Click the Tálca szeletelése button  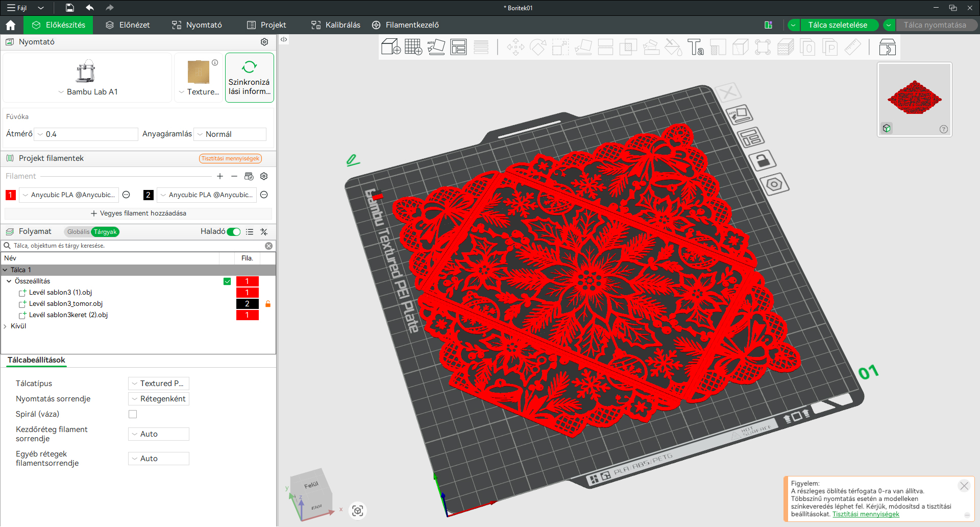click(x=838, y=25)
